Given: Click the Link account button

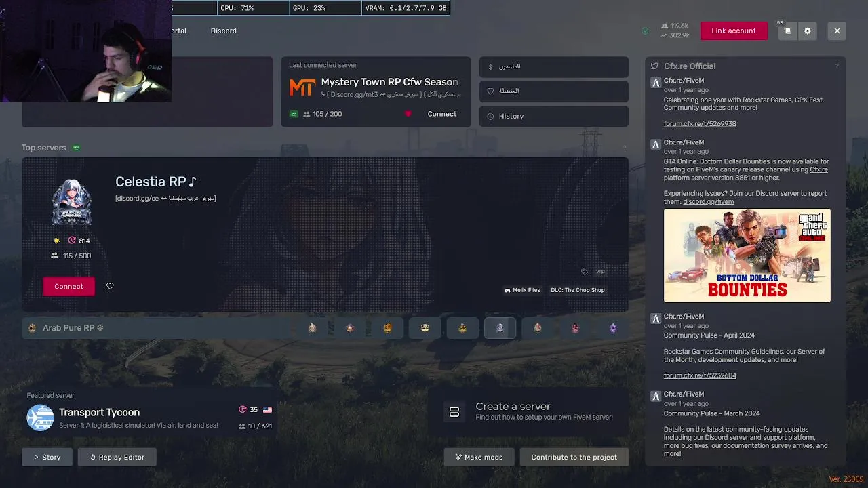Looking at the screenshot, I should [734, 30].
